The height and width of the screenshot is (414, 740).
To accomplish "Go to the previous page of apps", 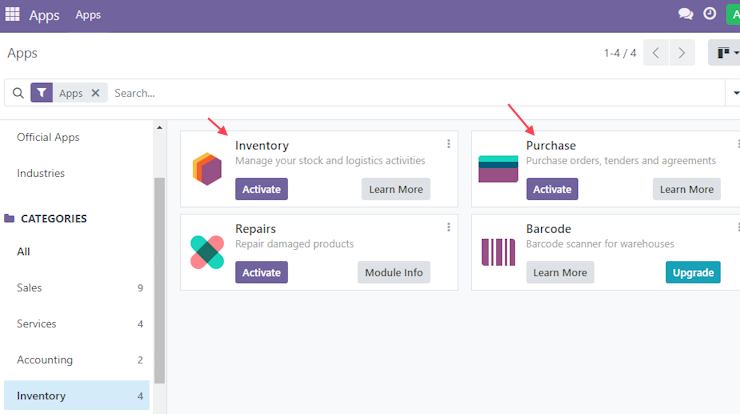I will point(656,52).
